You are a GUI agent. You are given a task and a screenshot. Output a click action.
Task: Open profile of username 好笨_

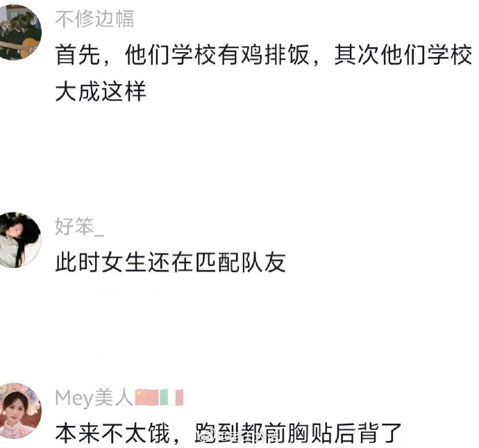point(79,226)
